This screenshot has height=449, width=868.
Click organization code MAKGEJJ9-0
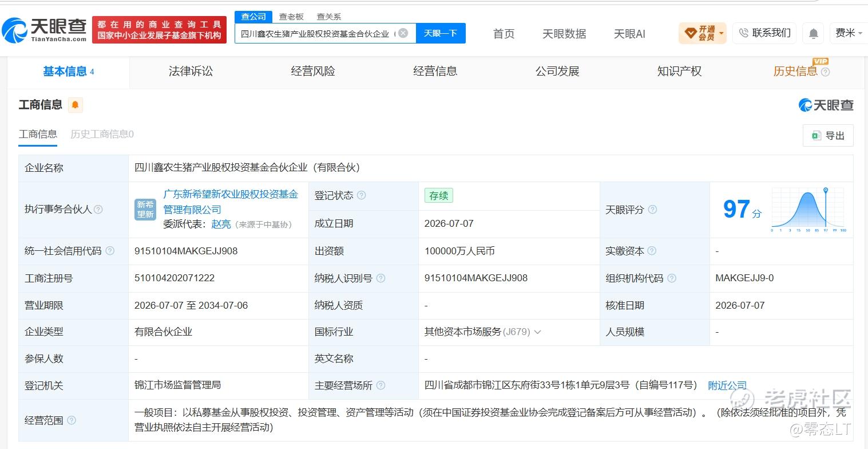click(x=744, y=278)
